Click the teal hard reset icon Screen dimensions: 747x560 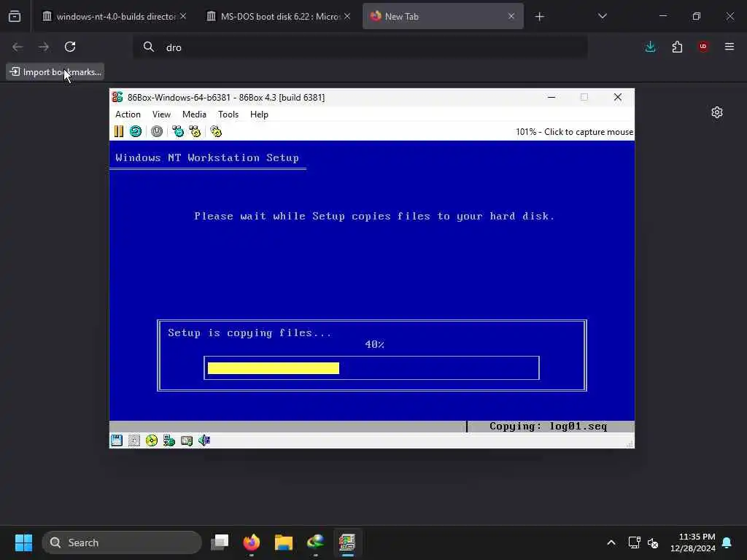136,131
